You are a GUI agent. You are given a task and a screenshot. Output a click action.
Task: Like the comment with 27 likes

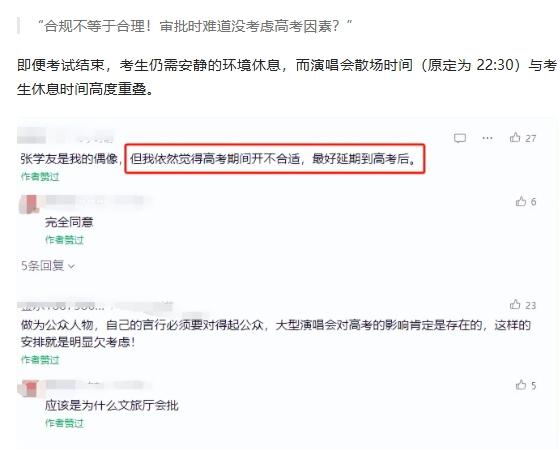click(x=515, y=137)
